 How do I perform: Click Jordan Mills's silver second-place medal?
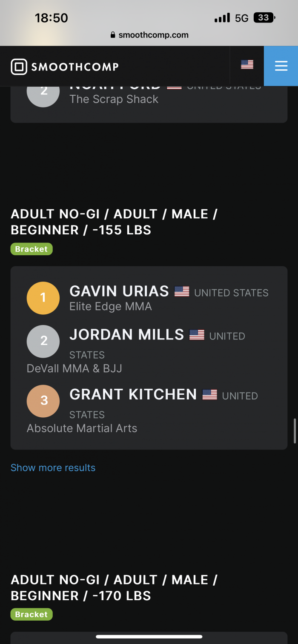(x=43, y=341)
